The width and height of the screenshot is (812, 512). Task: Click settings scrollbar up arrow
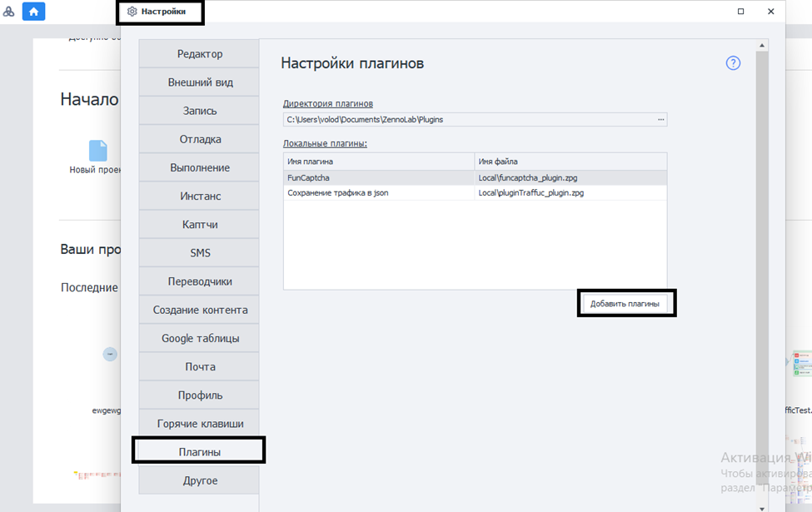[762, 46]
